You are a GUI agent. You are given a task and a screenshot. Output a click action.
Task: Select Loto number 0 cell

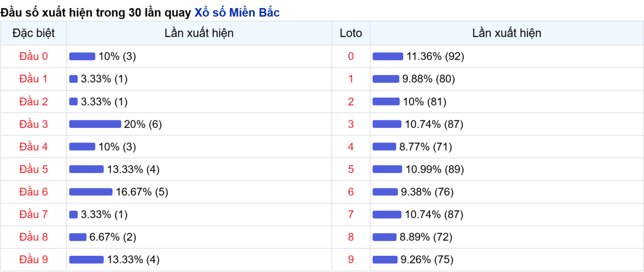pyautogui.click(x=351, y=56)
